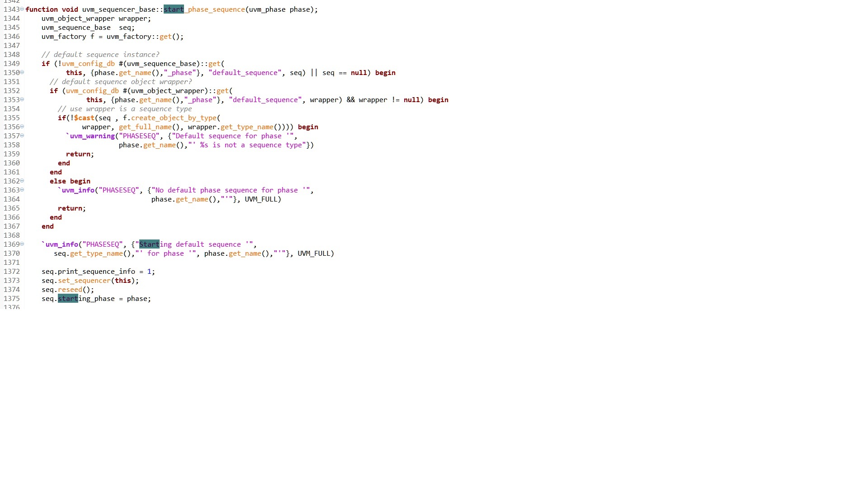868x488 pixels.
Task: Collapse the uvm_object_wrapper if block fold at line 1353
Action: click(x=22, y=100)
